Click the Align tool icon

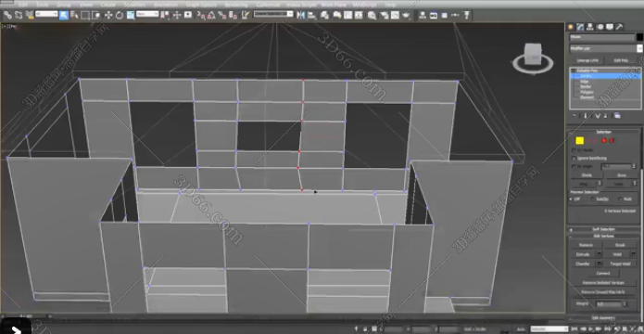(x=311, y=15)
